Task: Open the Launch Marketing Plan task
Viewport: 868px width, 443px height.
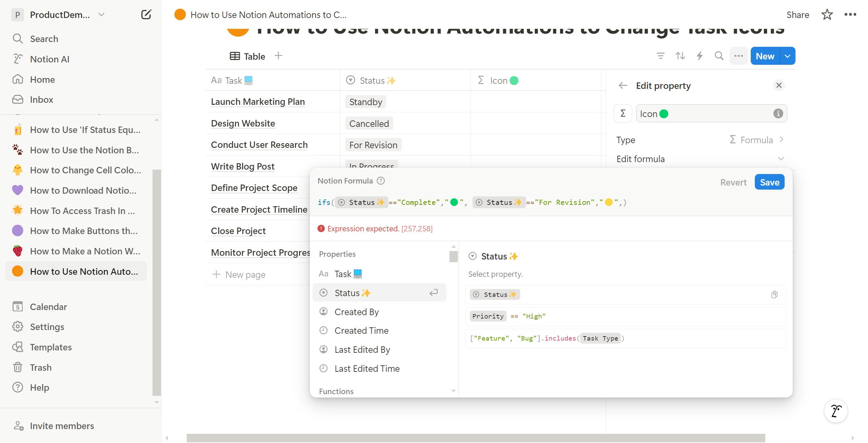Action: click(258, 101)
